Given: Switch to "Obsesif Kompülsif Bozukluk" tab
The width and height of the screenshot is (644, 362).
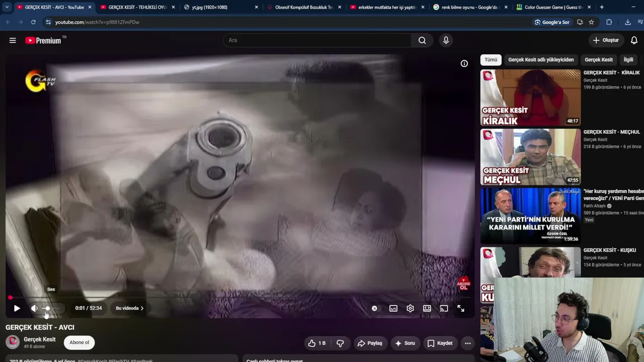Looking at the screenshot, I should click(x=304, y=7).
